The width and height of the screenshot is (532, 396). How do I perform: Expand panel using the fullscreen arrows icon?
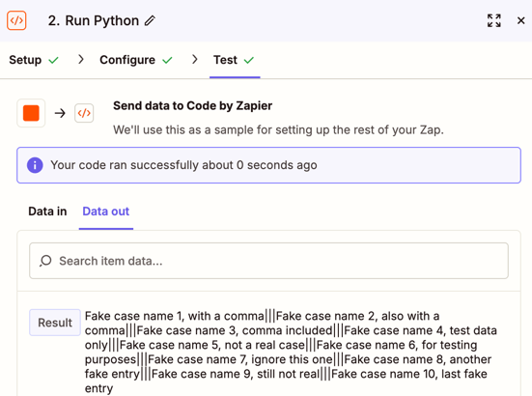(x=494, y=20)
